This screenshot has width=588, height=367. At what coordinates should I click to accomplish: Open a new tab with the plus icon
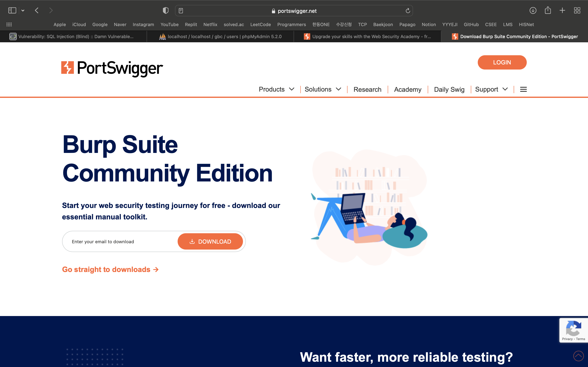(x=562, y=10)
